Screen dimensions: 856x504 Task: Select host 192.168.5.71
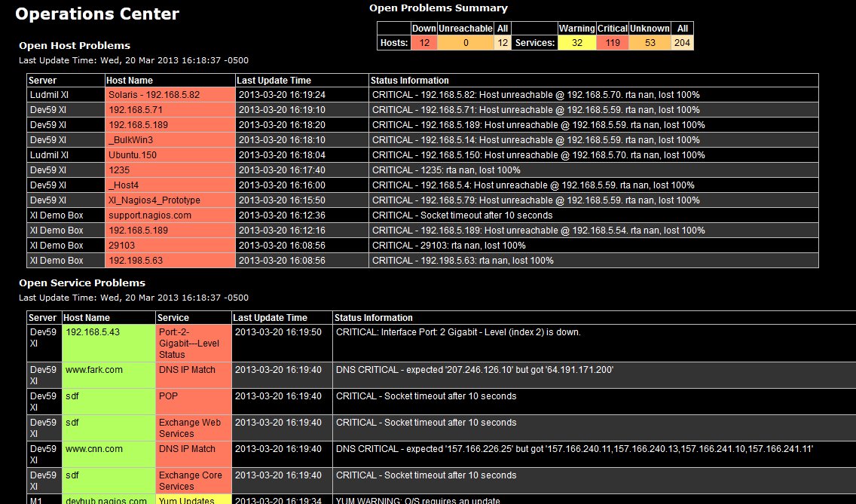click(x=136, y=110)
